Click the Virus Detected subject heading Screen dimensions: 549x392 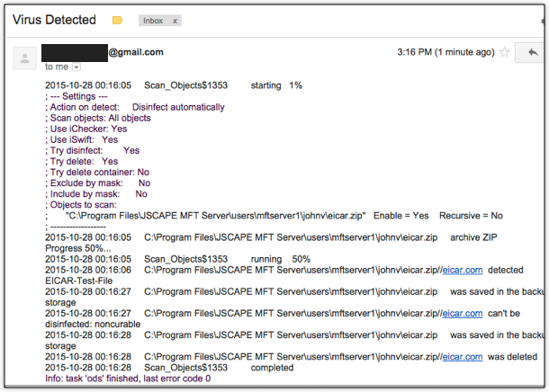[55, 19]
